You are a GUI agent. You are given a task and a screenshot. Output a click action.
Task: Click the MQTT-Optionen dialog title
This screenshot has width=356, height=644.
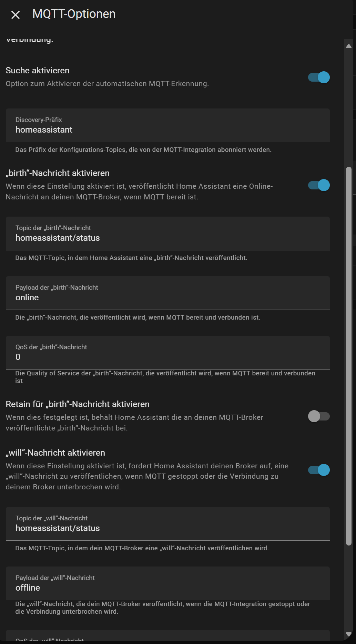coord(74,14)
